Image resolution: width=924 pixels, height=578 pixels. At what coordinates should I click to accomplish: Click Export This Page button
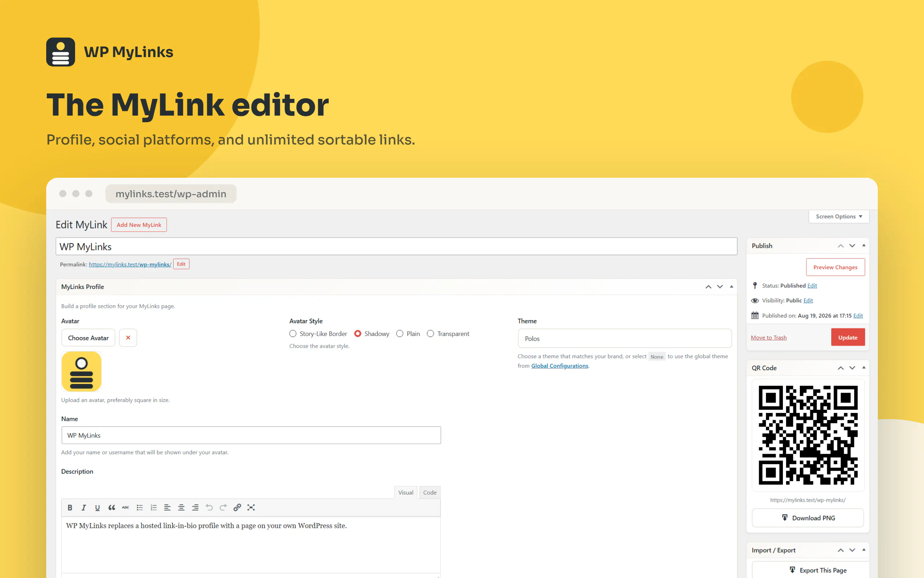[x=810, y=570]
